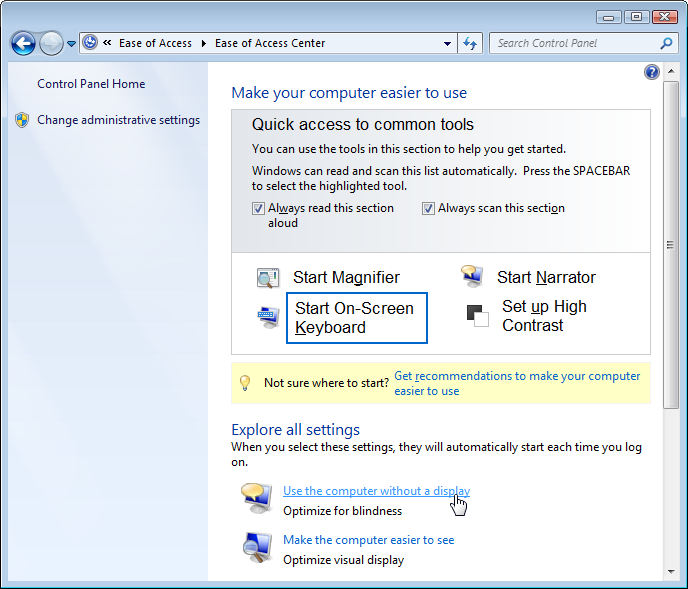
Task: Open arrow menu after Ease of Access
Action: tap(204, 43)
